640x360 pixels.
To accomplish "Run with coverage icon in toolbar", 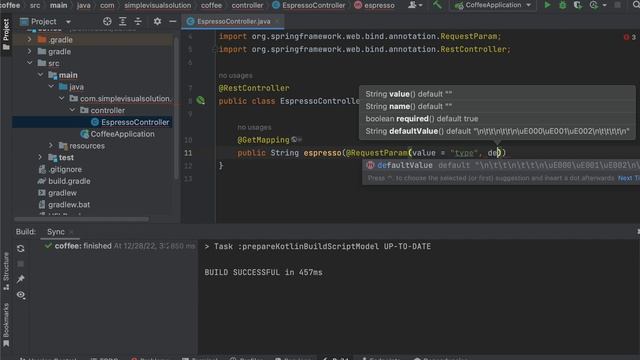I will click(578, 5).
